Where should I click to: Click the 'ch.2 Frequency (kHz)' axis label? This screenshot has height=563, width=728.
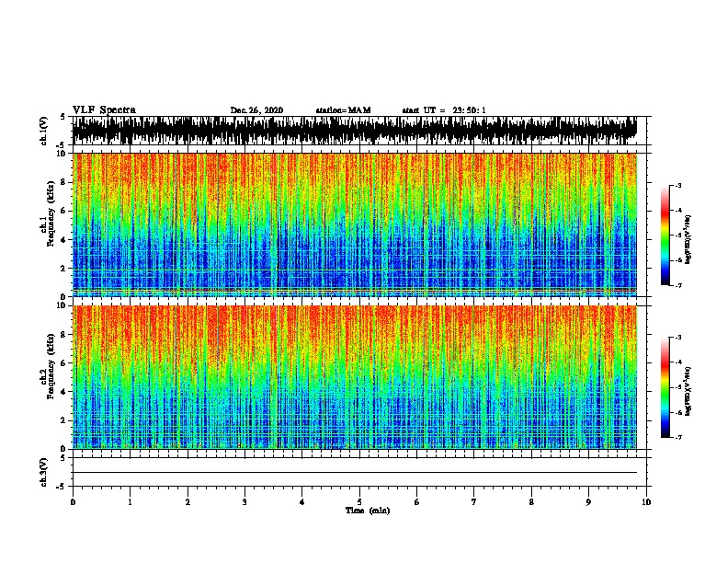[x=47, y=366]
